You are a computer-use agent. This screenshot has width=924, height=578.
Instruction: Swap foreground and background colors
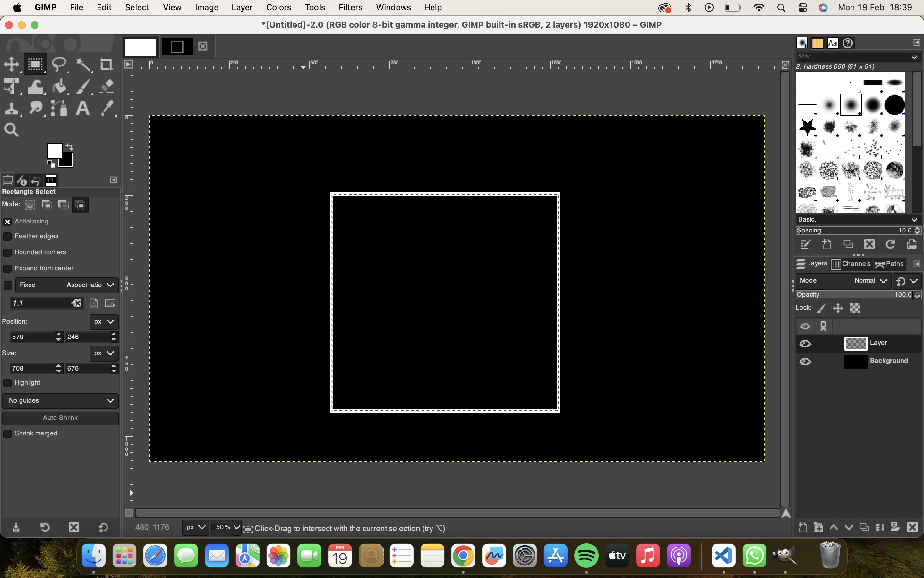(69, 147)
